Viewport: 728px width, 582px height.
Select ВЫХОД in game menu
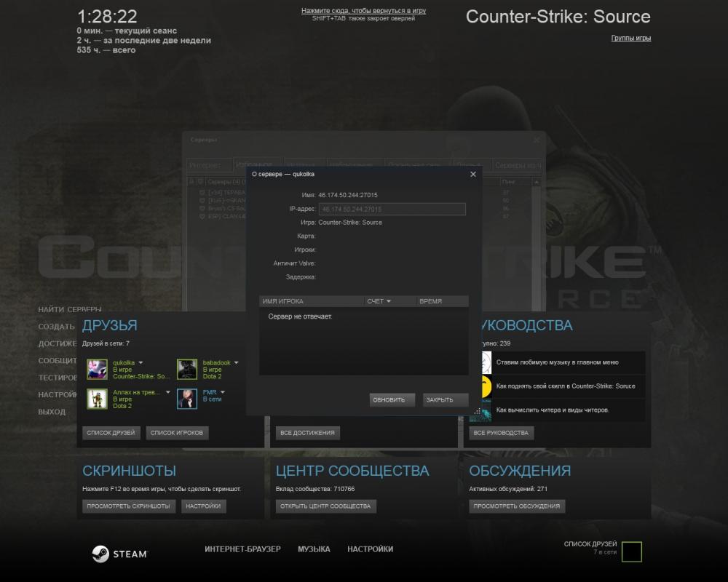(x=52, y=412)
